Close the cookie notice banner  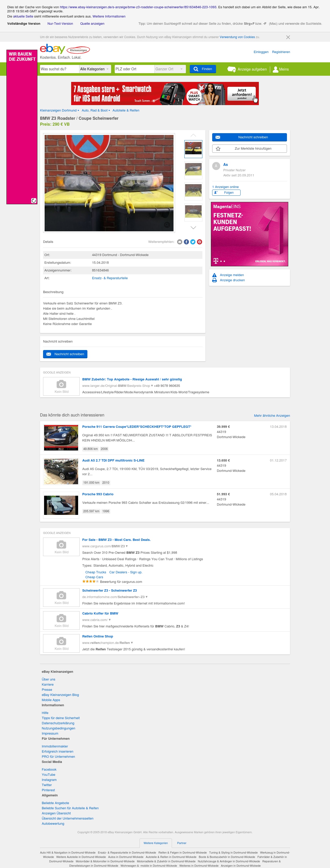pyautogui.click(x=288, y=37)
